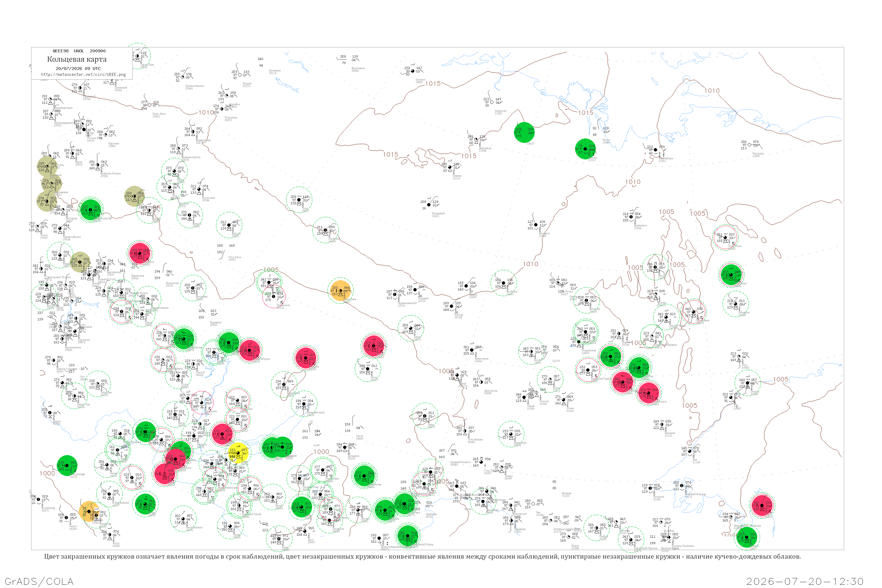Select the 'Батурино' station label
The height and width of the screenshot is (588, 882).
point(72,219)
